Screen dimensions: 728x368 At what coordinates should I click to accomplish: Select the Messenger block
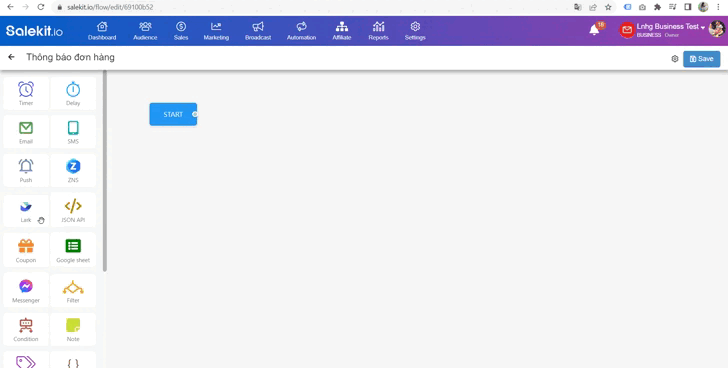[26, 291]
